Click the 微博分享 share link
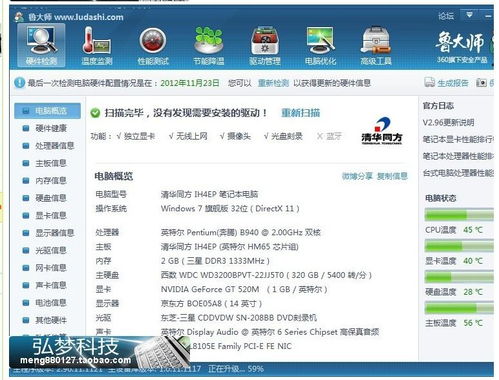Viewport: 499px width, 380px height. pyautogui.click(x=357, y=176)
